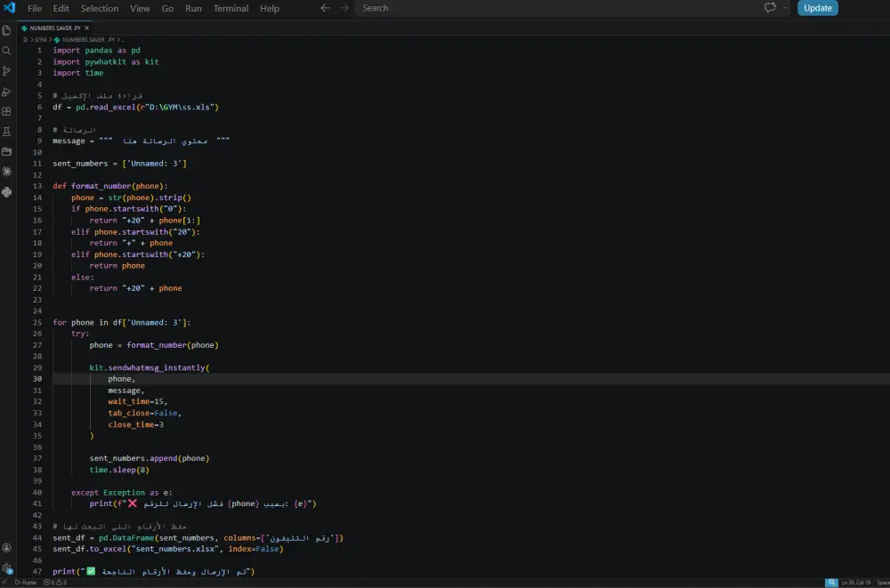Click 'close_time=3' on line 34
The height and width of the screenshot is (588, 890).
click(135, 424)
